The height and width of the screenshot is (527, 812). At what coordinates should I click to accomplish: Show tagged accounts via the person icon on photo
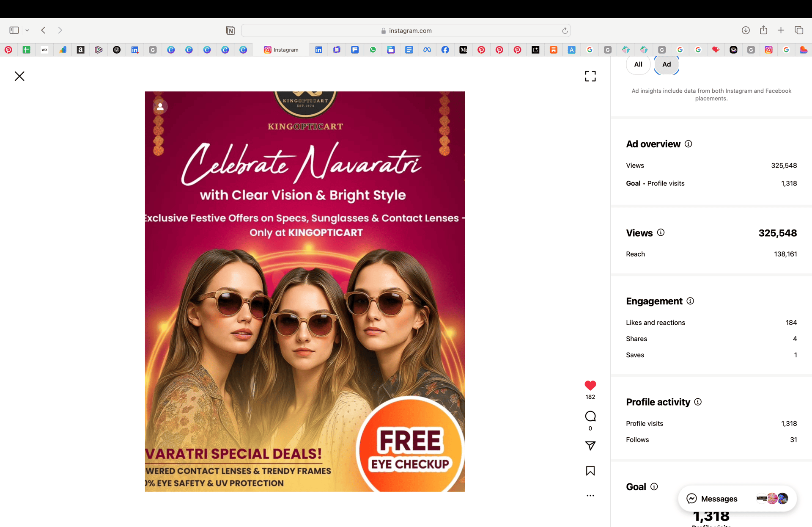click(x=160, y=107)
